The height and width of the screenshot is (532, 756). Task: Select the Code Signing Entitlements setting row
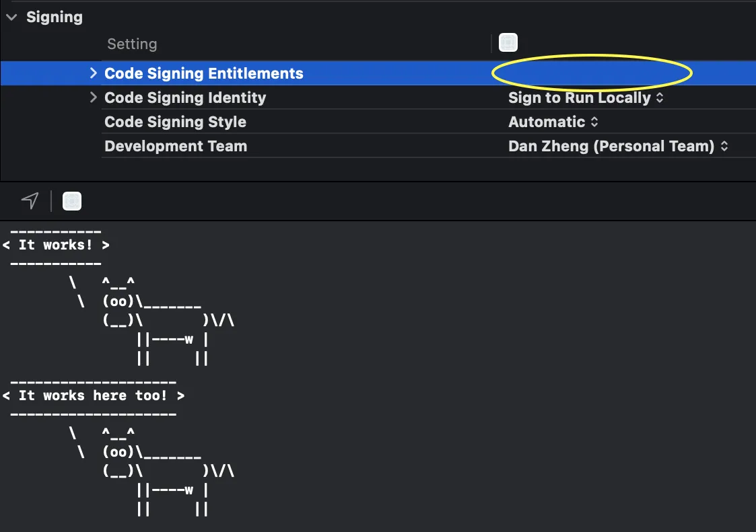tap(204, 73)
